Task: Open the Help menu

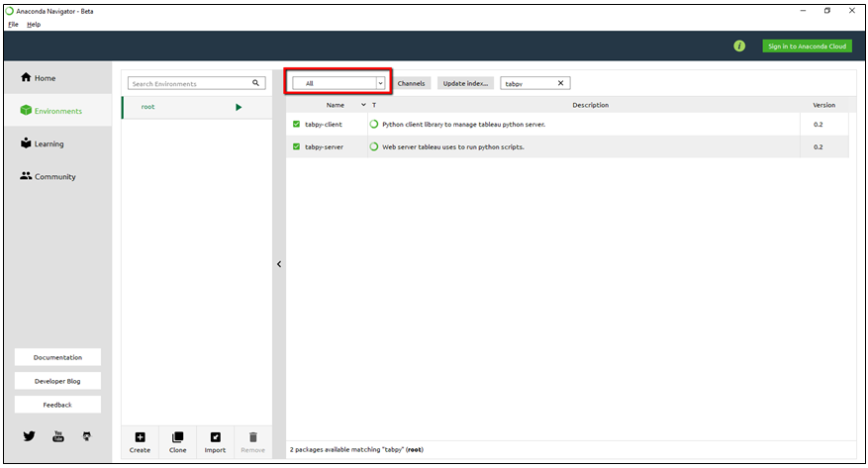Action: tap(34, 24)
